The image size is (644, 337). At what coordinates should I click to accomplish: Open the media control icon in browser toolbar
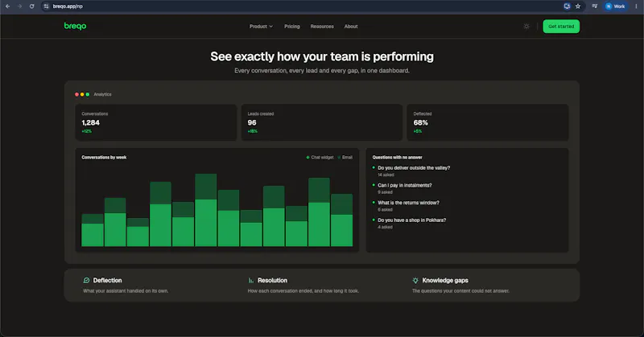coord(594,6)
